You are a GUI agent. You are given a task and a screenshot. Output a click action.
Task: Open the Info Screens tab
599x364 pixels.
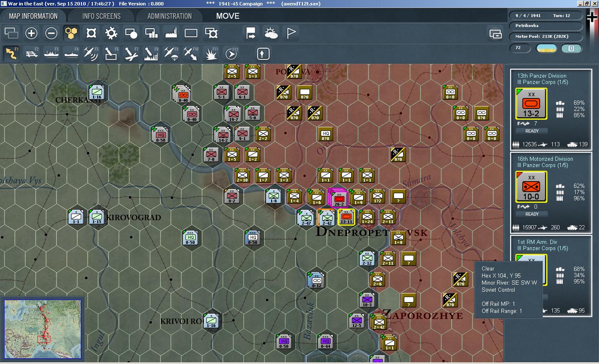pyautogui.click(x=101, y=16)
